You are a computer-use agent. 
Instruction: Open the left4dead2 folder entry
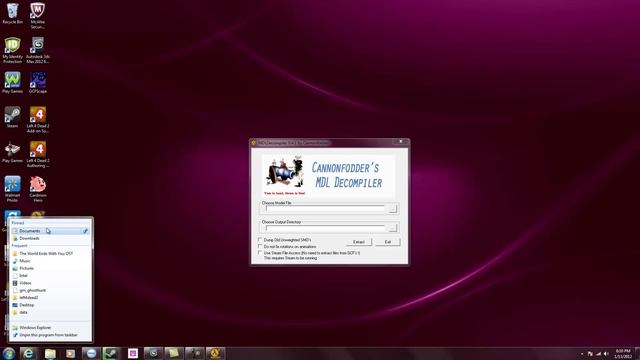point(50,298)
